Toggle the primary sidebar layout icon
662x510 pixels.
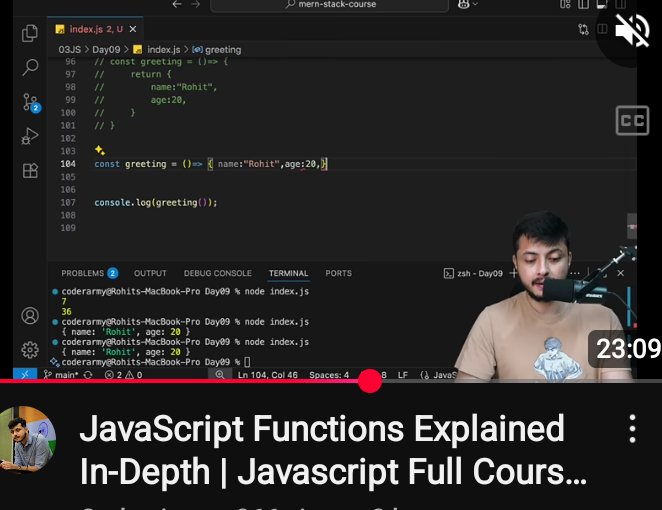583,4
